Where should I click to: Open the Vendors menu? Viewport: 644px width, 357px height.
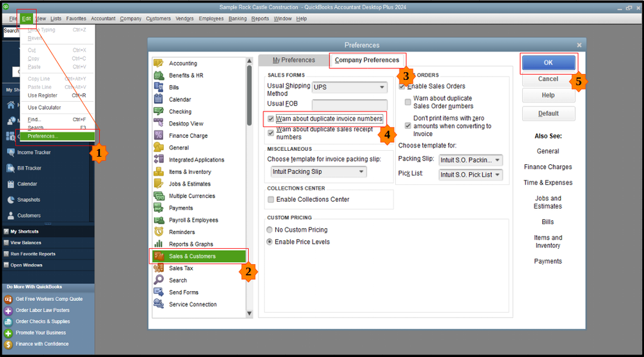pos(184,19)
